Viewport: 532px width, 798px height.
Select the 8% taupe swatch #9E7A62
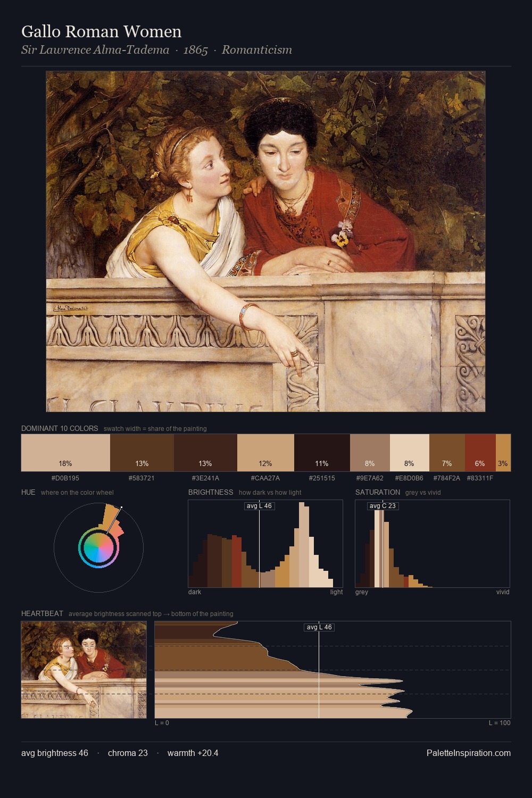click(370, 453)
